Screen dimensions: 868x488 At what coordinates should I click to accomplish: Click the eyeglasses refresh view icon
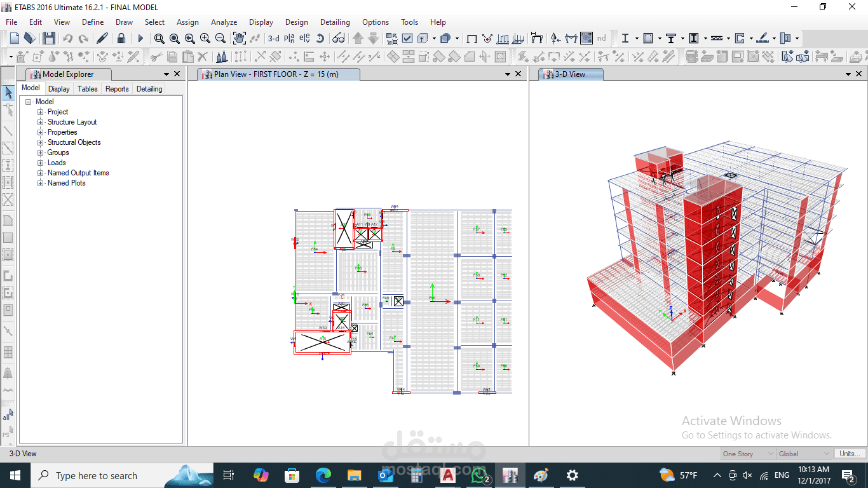pyautogui.click(x=339, y=38)
